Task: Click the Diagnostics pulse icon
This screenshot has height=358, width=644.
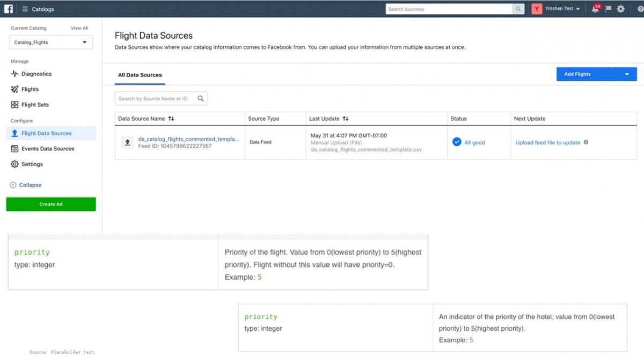Action: [14, 74]
